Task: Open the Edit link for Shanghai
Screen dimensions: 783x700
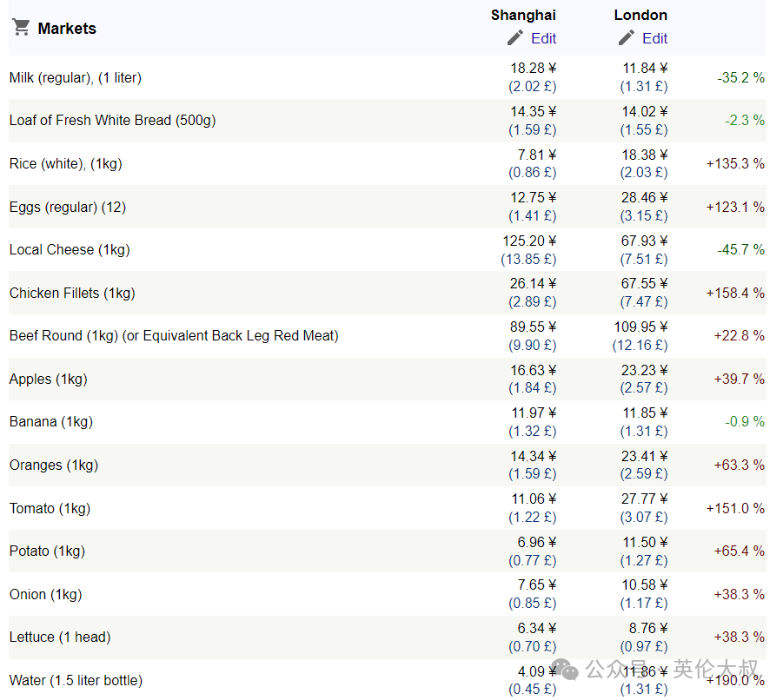Action: [x=543, y=38]
